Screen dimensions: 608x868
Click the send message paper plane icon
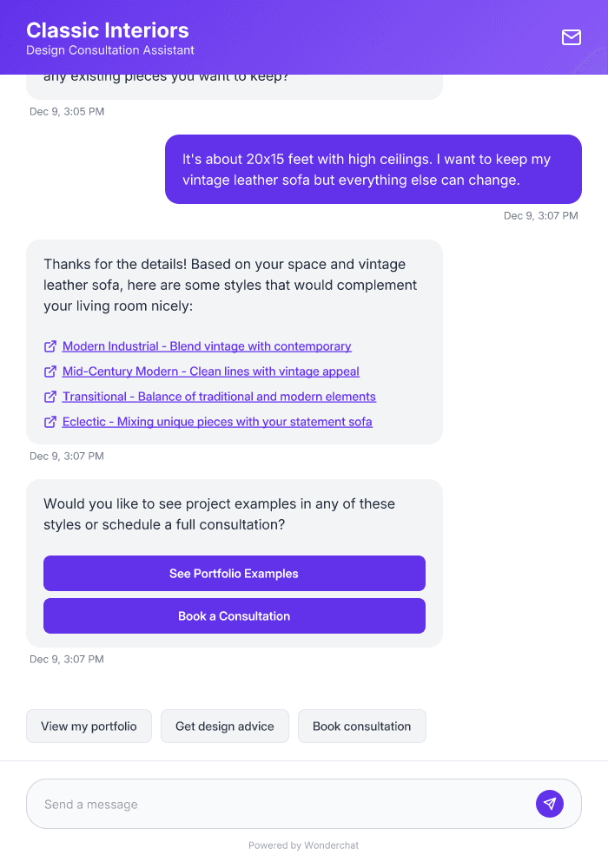pos(550,803)
